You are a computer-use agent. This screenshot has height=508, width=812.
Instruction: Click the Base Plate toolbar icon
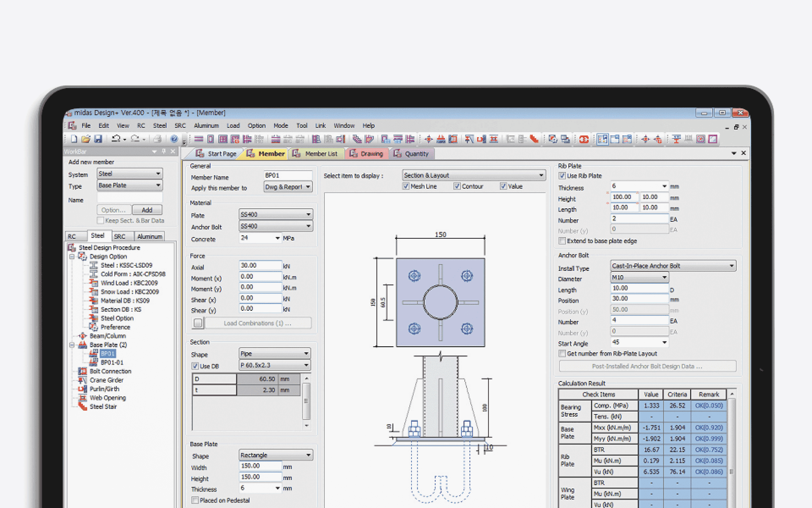click(441, 139)
